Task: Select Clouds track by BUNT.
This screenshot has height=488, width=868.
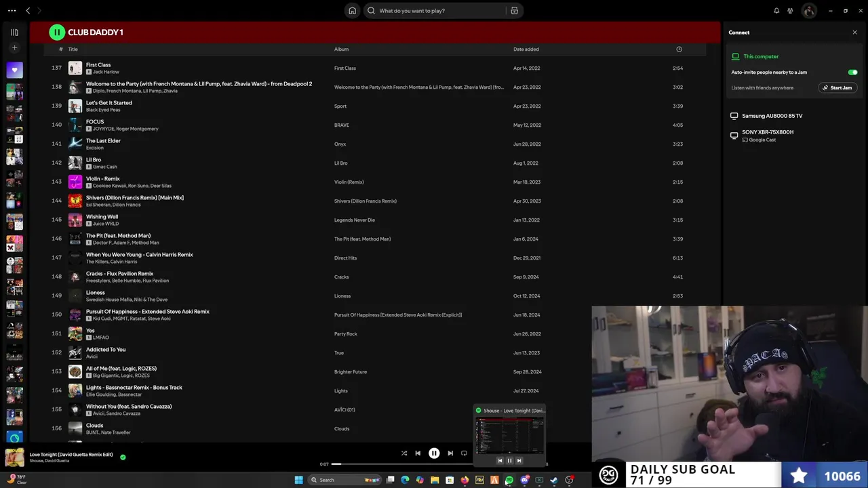Action: (x=94, y=426)
